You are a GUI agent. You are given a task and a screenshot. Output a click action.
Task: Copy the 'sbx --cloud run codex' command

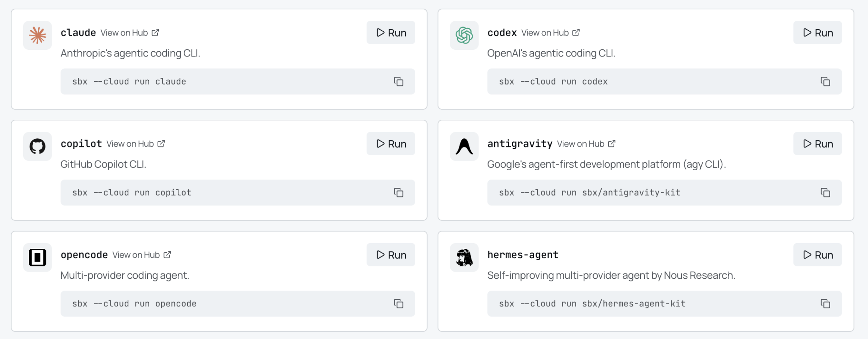(x=825, y=82)
